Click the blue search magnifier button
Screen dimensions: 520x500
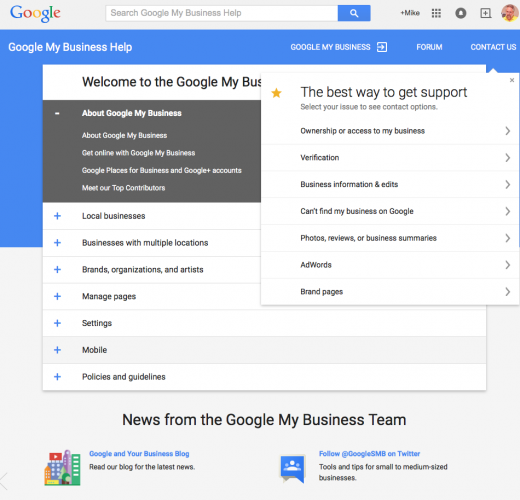(354, 13)
